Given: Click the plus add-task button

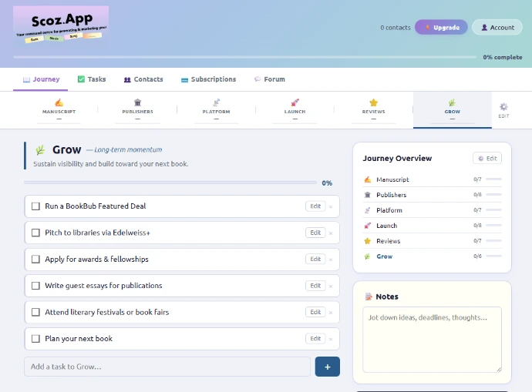Looking at the screenshot, I should coord(328,367).
